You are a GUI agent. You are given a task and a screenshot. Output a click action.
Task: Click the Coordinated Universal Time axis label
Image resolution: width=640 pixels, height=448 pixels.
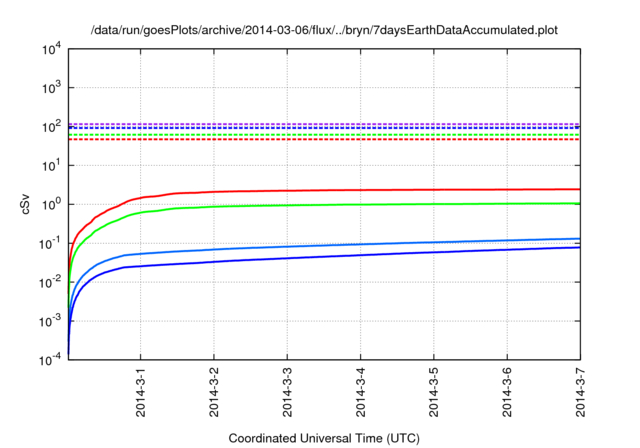[324, 438]
